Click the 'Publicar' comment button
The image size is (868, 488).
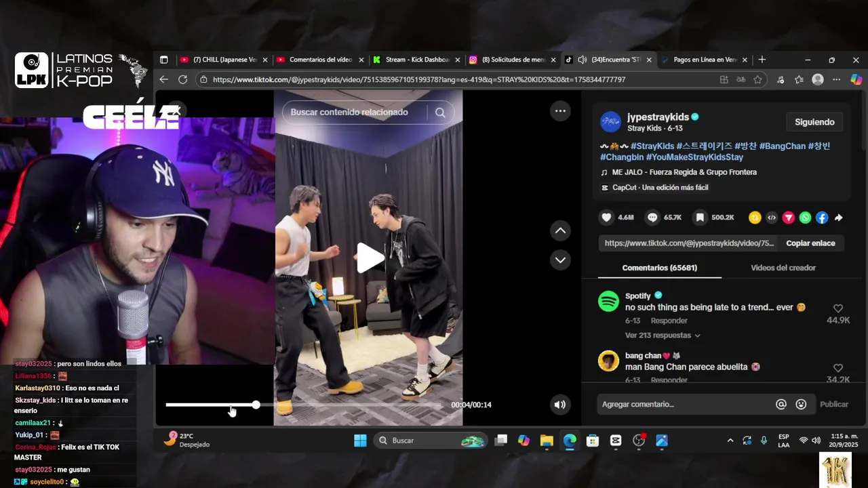(833, 404)
